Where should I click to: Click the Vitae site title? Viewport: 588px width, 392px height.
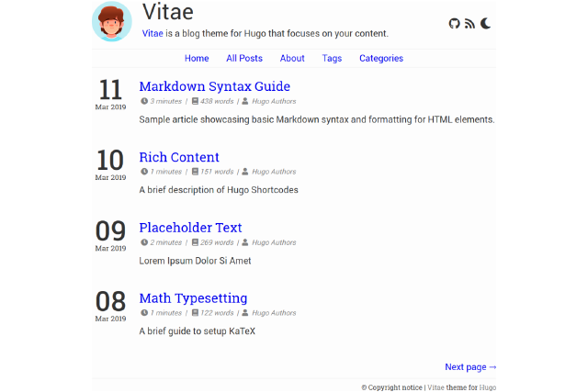[x=168, y=12]
